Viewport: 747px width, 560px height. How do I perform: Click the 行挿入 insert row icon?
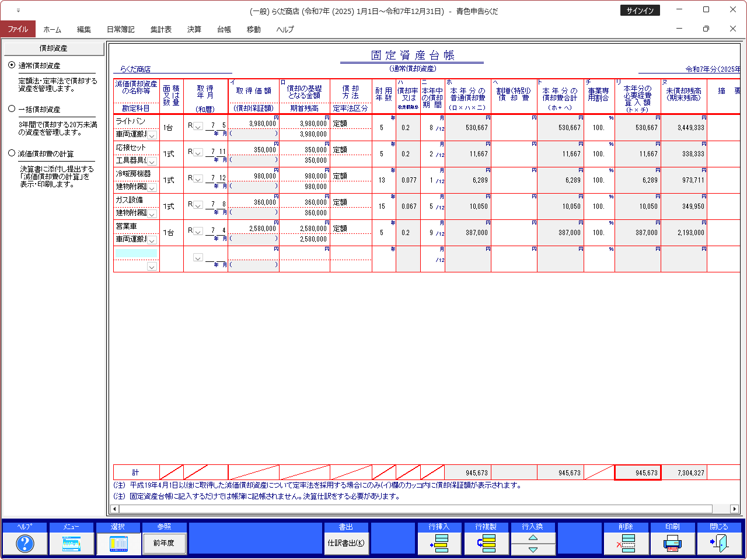pos(439,543)
